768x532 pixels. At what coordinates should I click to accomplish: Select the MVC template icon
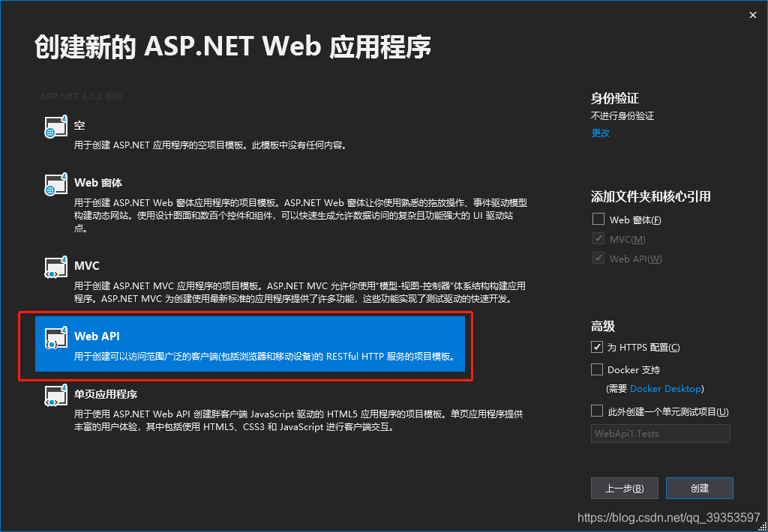coord(55,267)
